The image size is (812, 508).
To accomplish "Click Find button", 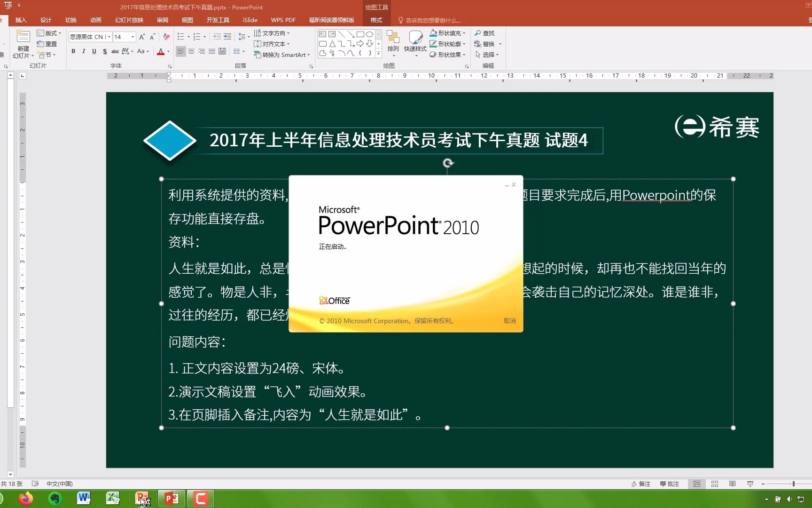I will pyautogui.click(x=484, y=33).
